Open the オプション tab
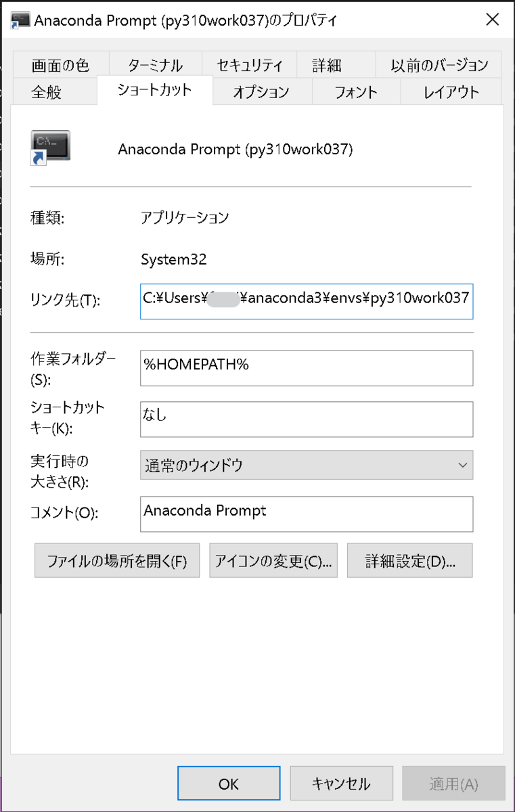 [261, 92]
